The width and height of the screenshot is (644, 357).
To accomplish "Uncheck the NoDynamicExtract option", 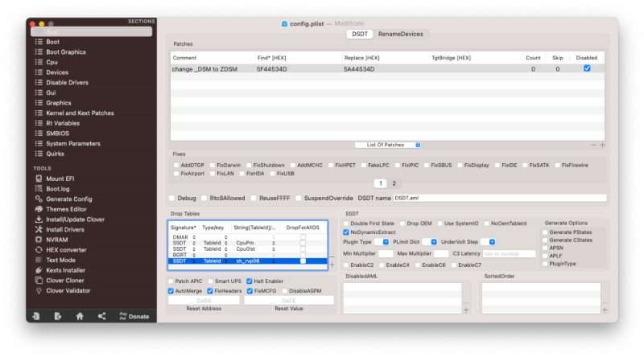I will click(346, 232).
